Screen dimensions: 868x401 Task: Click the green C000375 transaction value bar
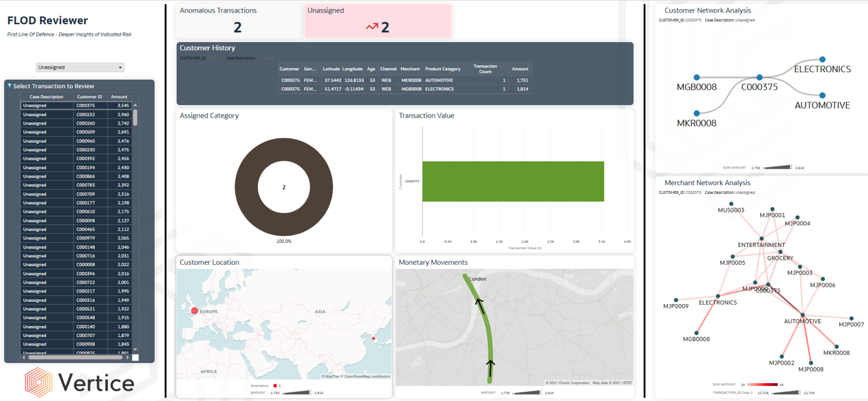pyautogui.click(x=512, y=182)
